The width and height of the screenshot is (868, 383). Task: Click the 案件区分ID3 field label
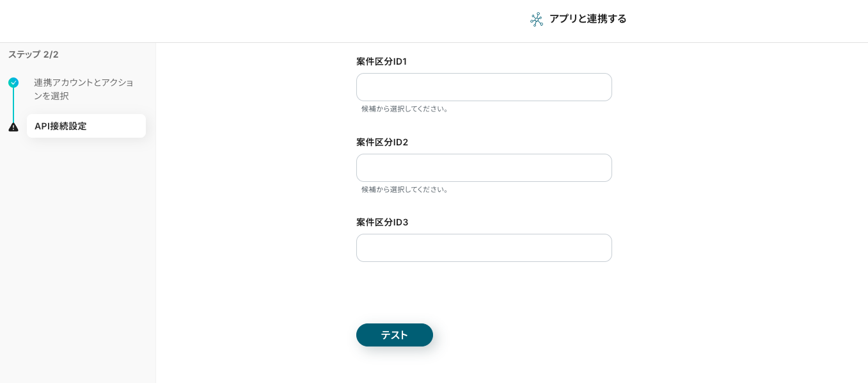[382, 222]
